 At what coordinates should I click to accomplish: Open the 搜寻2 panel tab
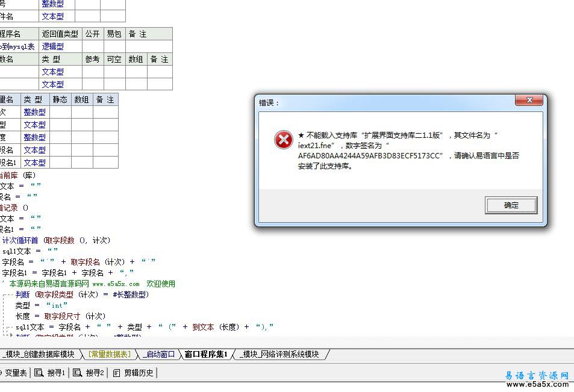88,373
